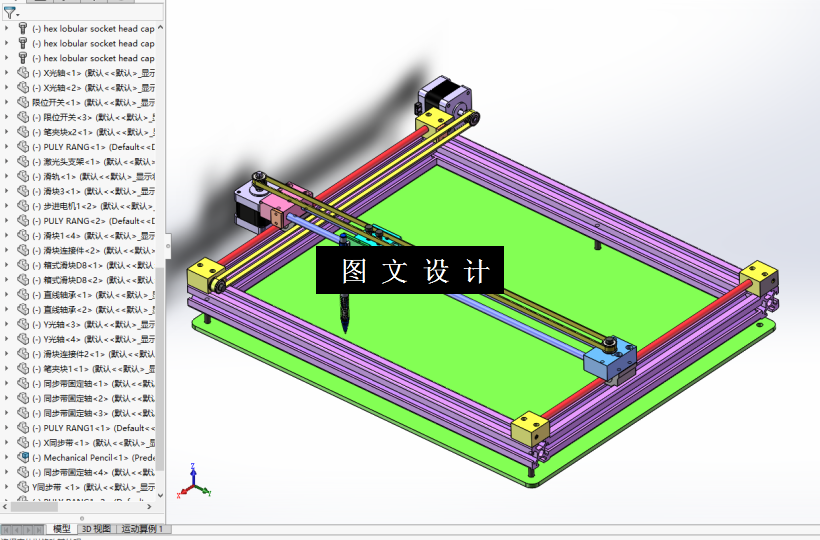Click the part icon for 同步带固定轴<3>
The height and width of the screenshot is (540, 820).
[x=23, y=413]
